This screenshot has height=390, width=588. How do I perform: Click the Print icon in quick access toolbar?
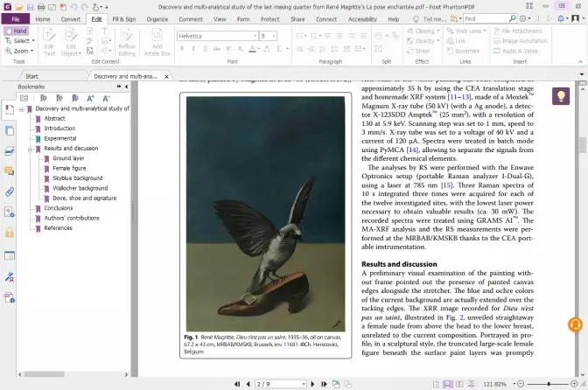click(x=41, y=7)
